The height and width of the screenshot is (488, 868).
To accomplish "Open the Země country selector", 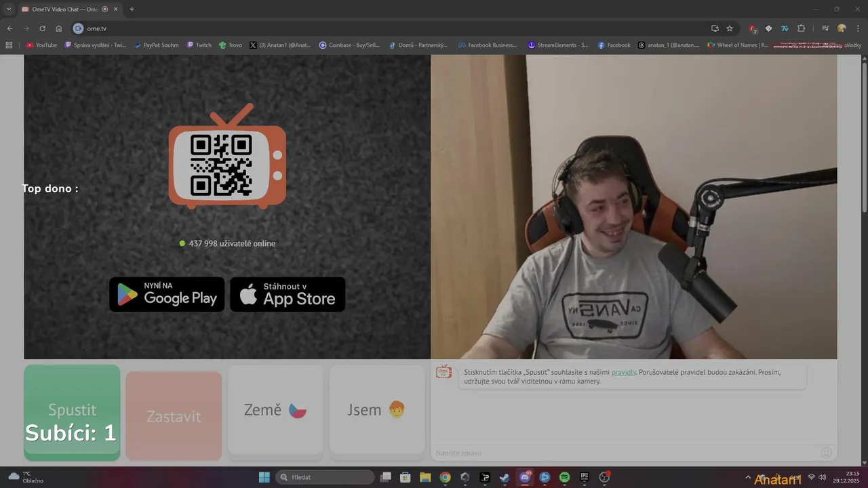I will tap(275, 410).
